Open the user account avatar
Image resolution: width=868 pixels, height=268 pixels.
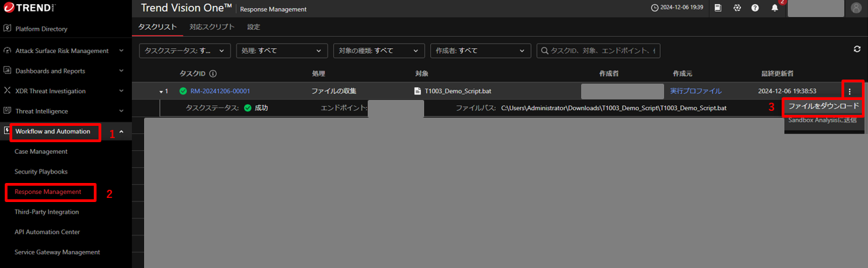tap(856, 8)
